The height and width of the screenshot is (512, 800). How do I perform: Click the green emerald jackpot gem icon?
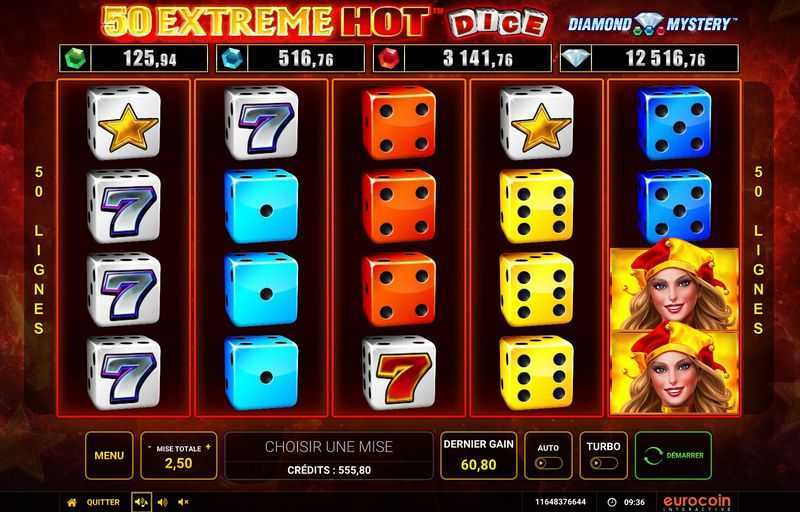pyautogui.click(x=76, y=59)
